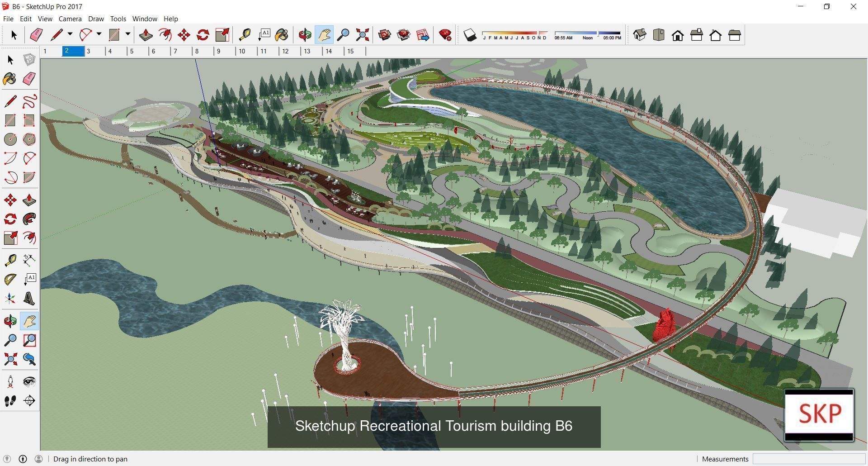Select the Text label tool in top toolbar
Screen dimensions: 868x466
click(264, 35)
